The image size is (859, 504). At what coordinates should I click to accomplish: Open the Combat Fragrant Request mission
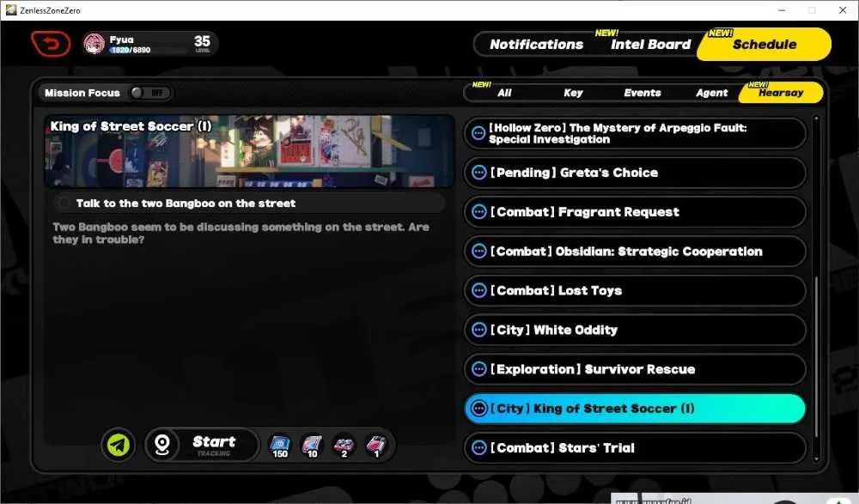click(635, 212)
